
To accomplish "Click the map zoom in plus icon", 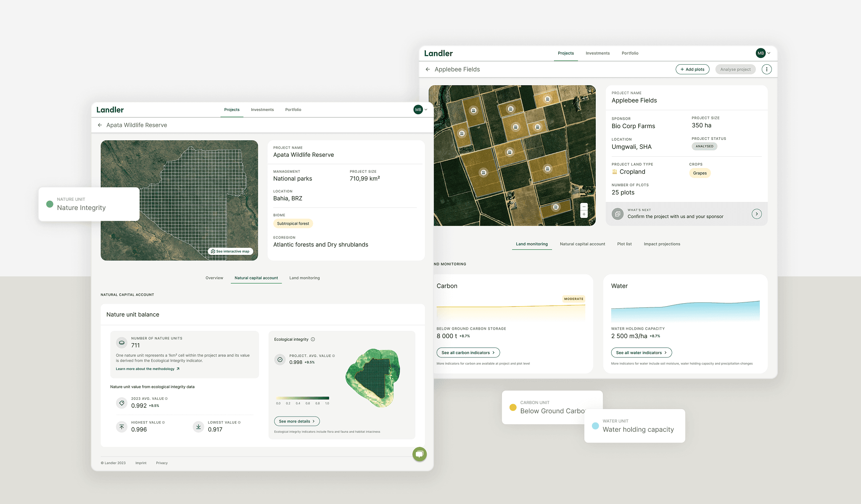I will coord(584,214).
